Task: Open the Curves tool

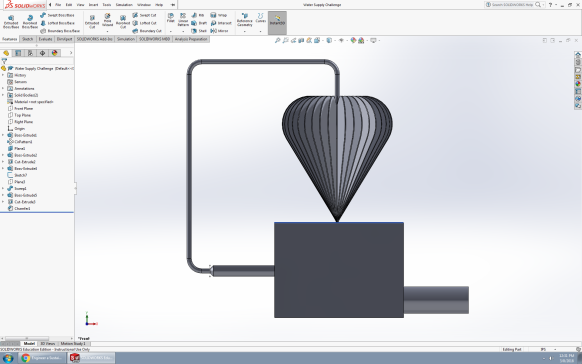Action: pyautogui.click(x=261, y=18)
